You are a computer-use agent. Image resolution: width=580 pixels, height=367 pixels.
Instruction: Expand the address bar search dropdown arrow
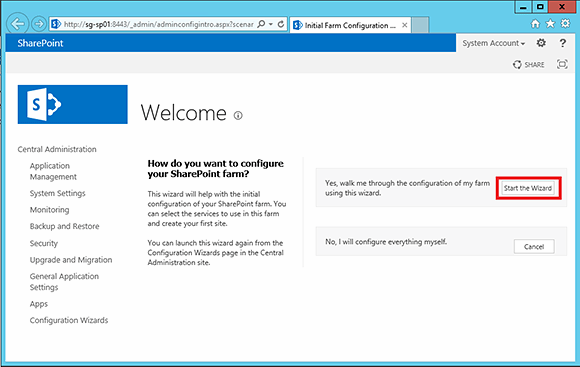tap(271, 24)
